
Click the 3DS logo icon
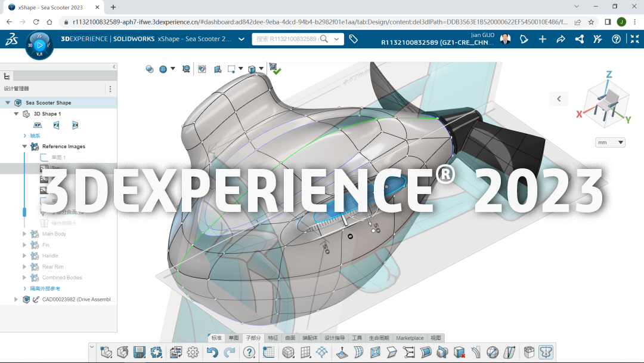11,39
